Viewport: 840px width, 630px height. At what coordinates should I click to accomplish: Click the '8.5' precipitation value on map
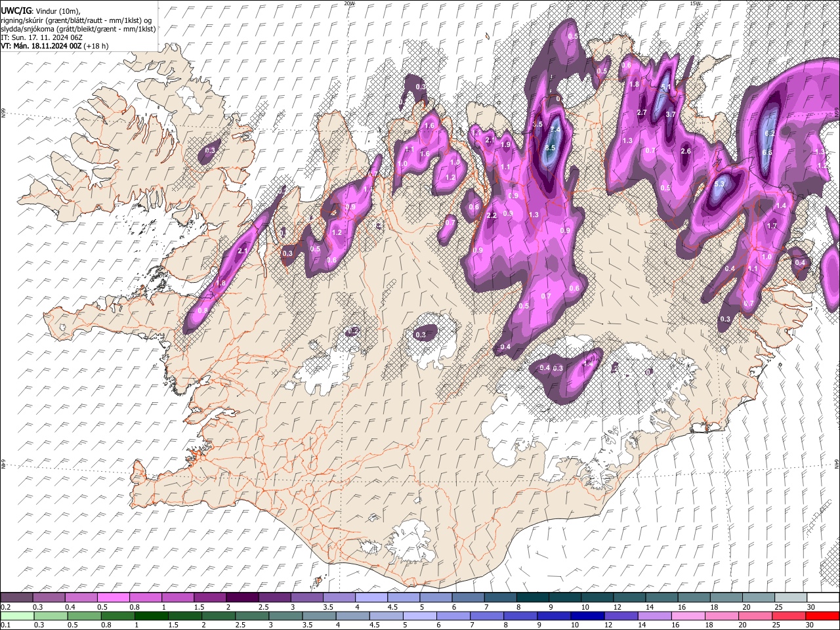coord(550,148)
